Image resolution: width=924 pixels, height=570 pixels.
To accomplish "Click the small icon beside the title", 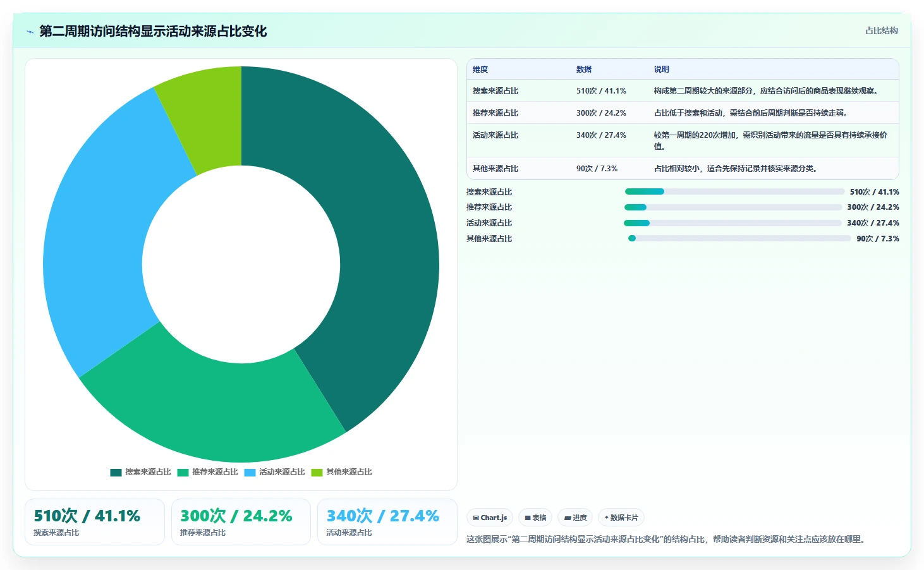I will click(30, 32).
